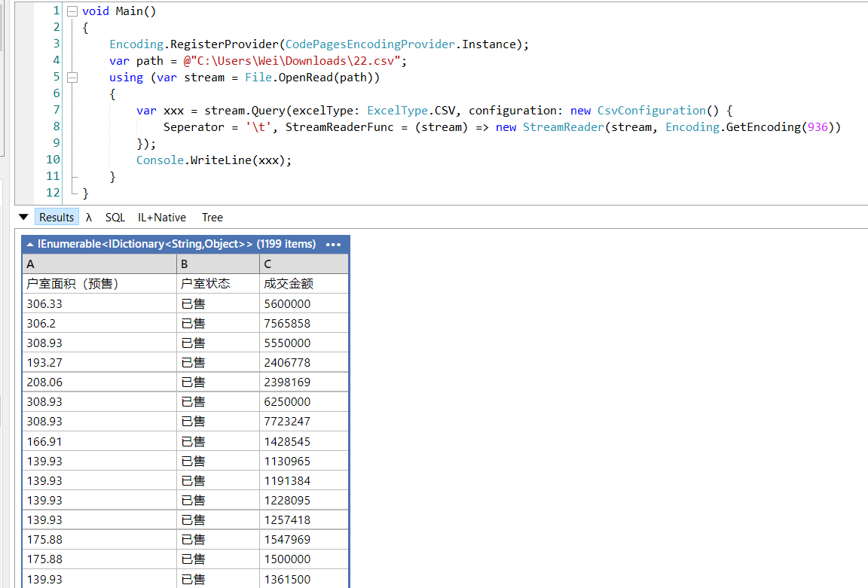Screen dimensions: 868x588
Task: Click ExcelType.CSV in the Query call
Action: tap(411, 111)
